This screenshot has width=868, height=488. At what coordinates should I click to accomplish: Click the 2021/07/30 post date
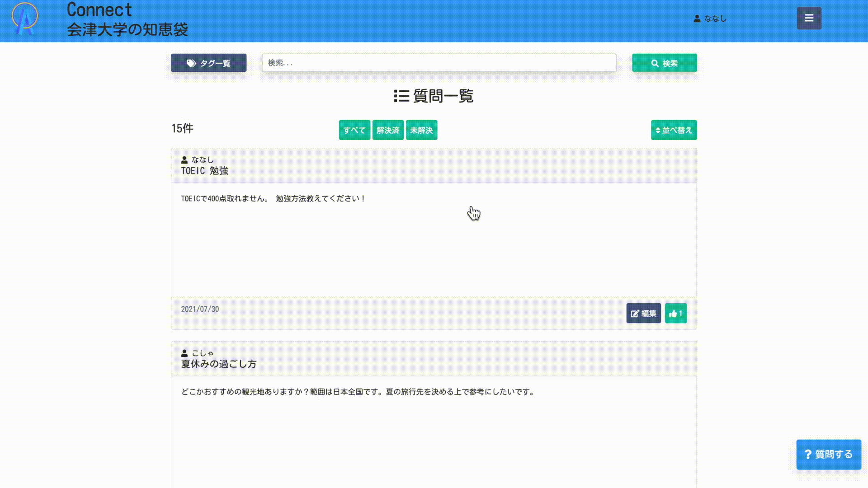click(x=200, y=309)
